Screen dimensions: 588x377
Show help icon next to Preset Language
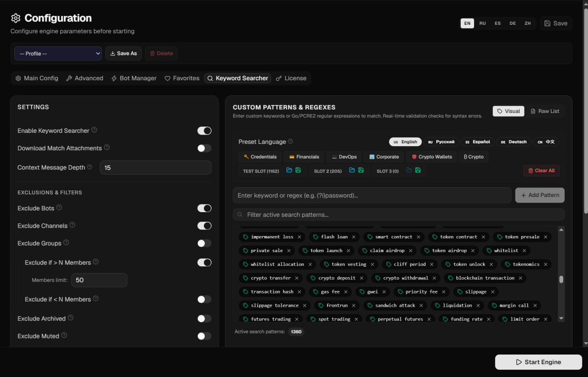290,141
